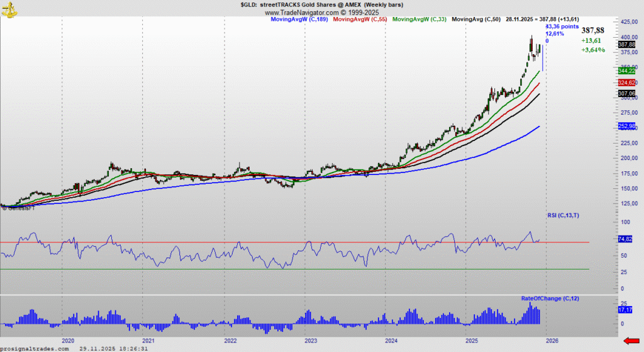Screen dimensions: 644x352
Task: Click the large bold 387,88 last price
Action: point(592,30)
